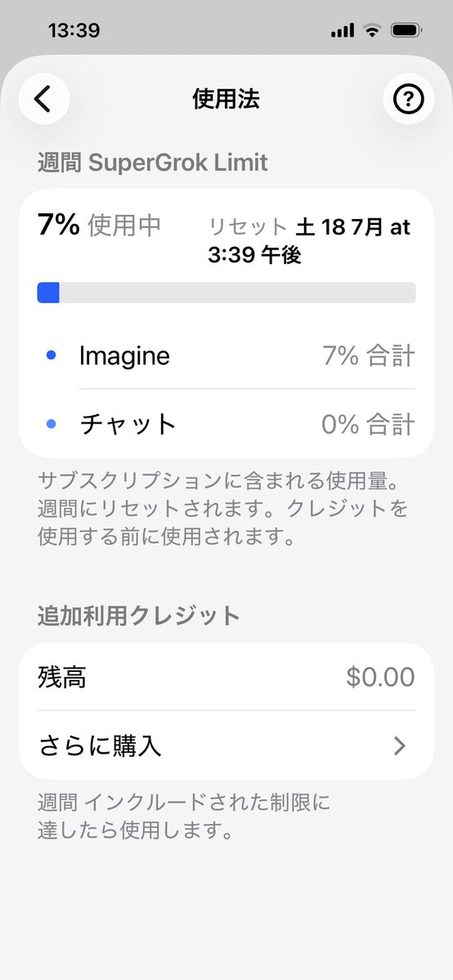This screenshot has height=980, width=453.
Task: Click the weekly usage progress bar
Action: coord(226,293)
